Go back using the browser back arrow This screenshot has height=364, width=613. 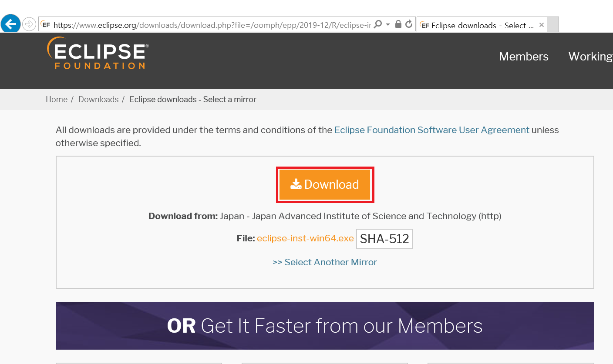(x=10, y=24)
